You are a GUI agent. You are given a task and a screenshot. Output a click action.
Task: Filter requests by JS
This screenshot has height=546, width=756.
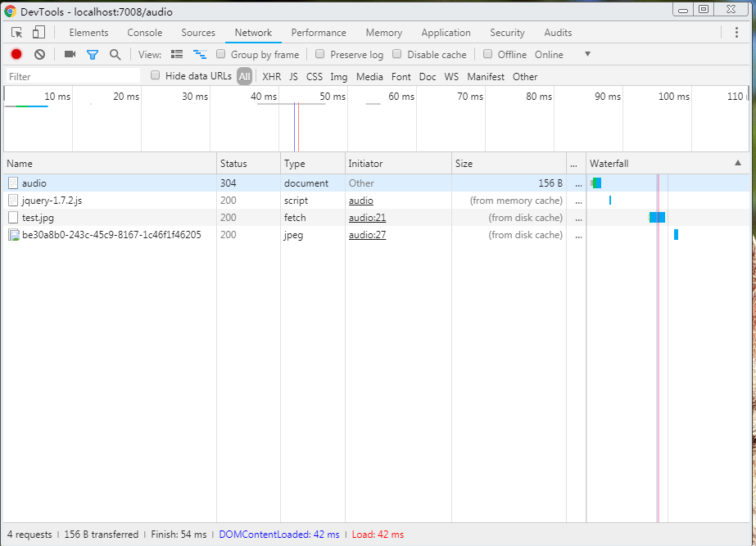(293, 77)
